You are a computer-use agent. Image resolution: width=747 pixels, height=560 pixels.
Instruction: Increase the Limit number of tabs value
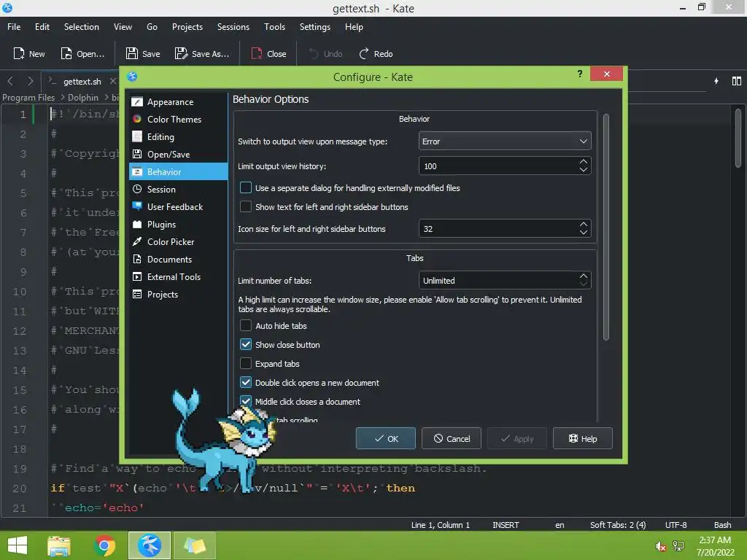coord(584,276)
